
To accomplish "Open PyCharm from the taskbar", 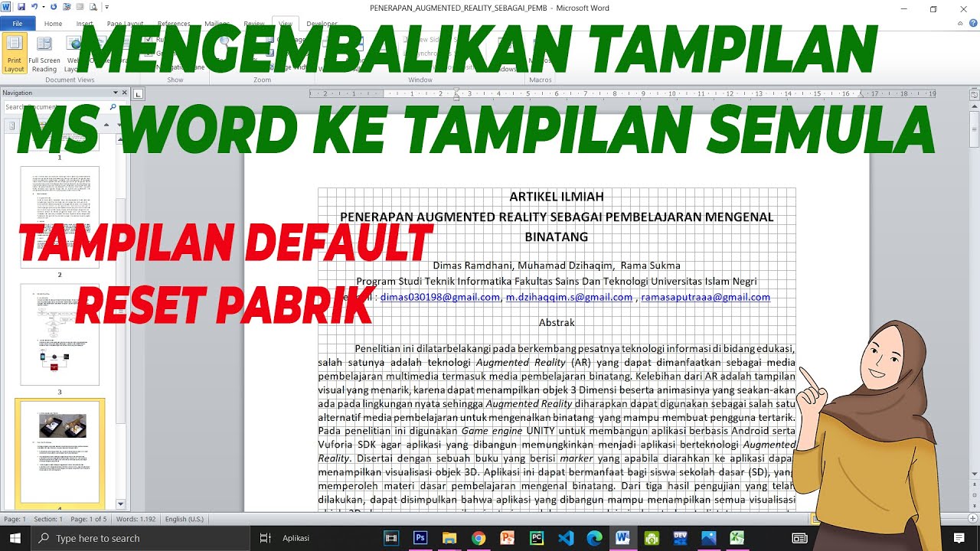I will coord(537,538).
